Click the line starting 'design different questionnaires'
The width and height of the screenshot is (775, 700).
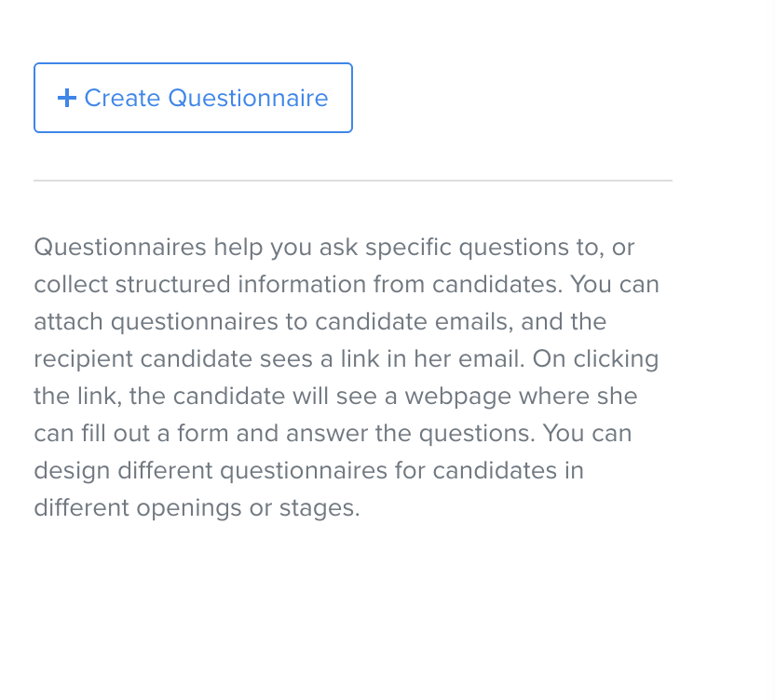point(309,470)
